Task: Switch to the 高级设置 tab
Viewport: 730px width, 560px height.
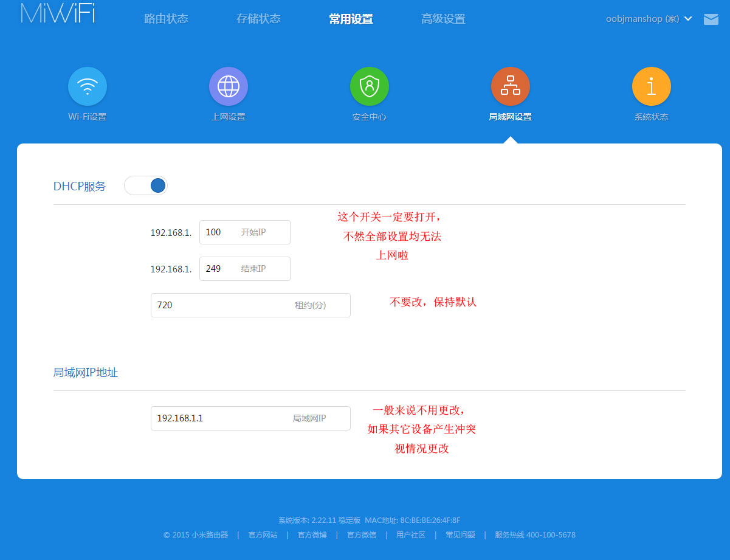Action: 443,19
